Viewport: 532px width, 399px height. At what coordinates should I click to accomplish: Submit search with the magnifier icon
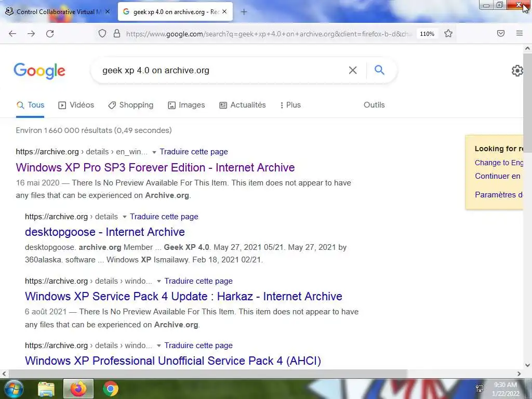point(379,70)
